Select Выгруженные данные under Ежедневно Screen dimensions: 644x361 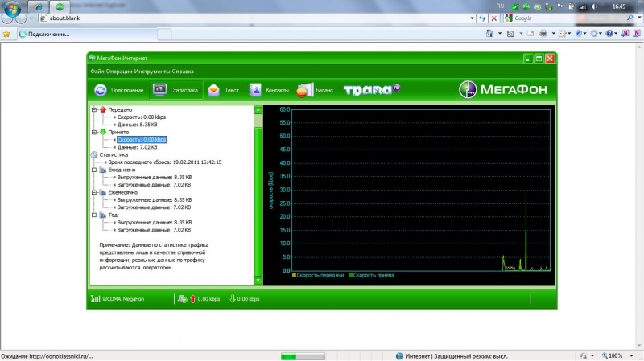click(155, 177)
